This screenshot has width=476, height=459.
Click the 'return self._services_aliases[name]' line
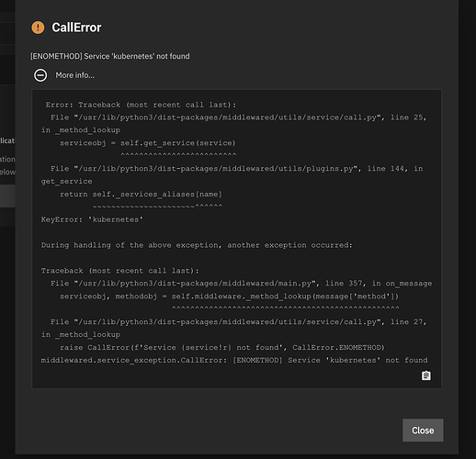pos(141,195)
